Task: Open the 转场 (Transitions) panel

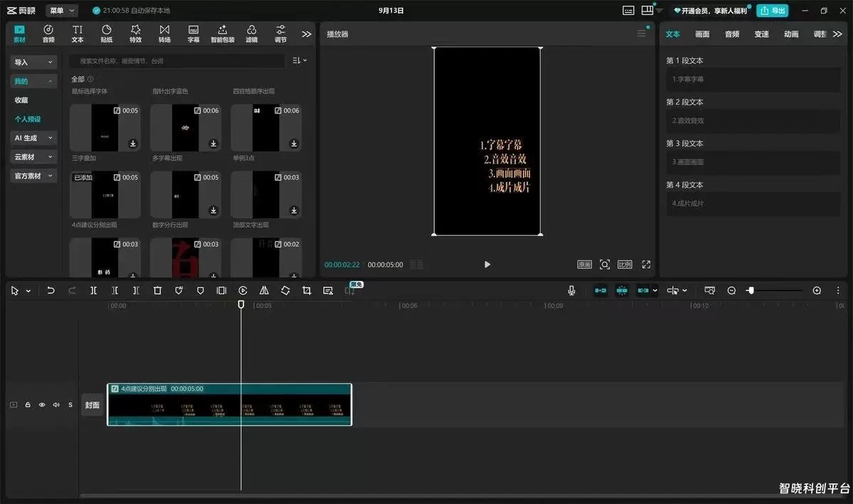Action: coord(164,33)
